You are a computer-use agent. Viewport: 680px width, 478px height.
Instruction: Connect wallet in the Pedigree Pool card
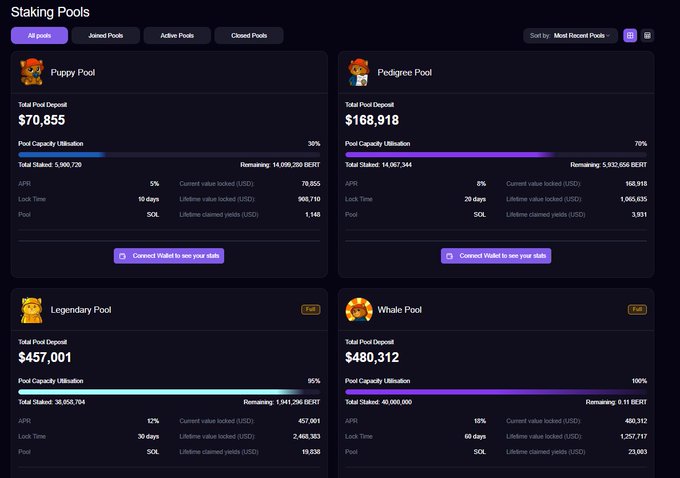click(x=496, y=256)
